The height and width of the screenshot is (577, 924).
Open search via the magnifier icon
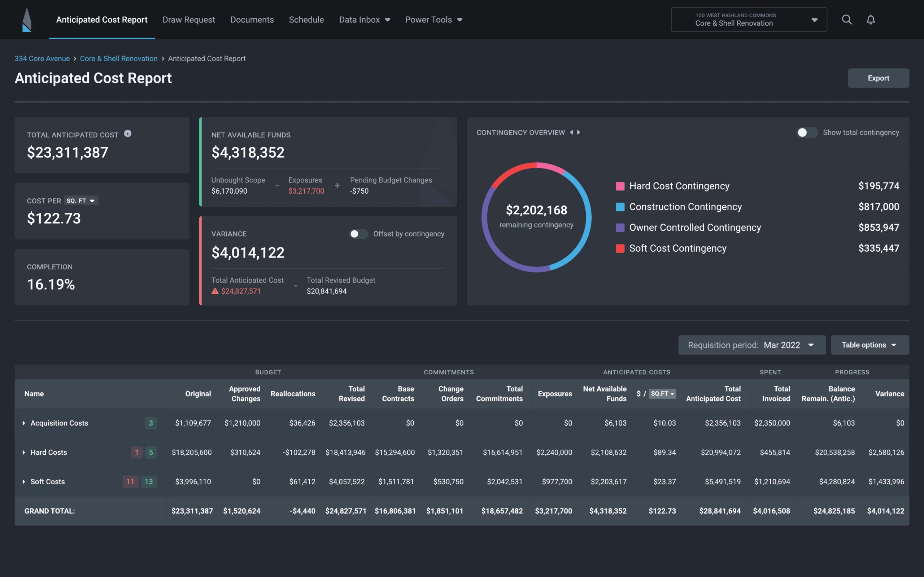(847, 19)
